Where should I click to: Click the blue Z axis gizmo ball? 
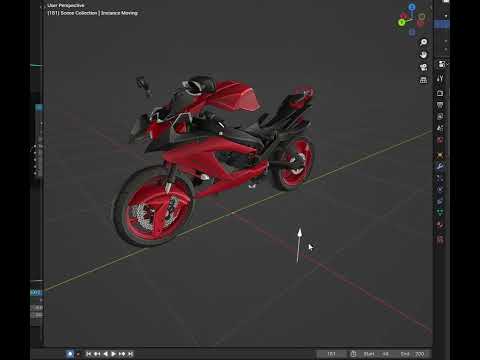[412, 7]
